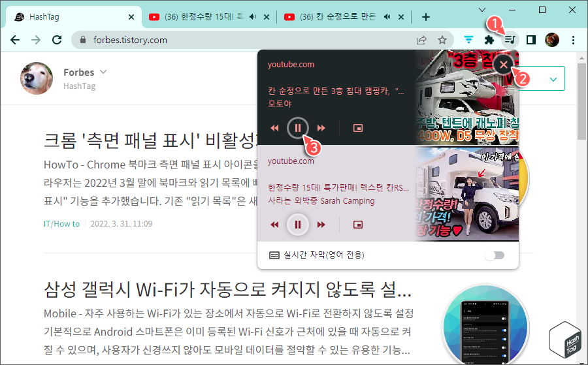Seek forward in 한정수량 15대 video
Image resolution: width=588 pixels, height=365 pixels.
[321, 225]
